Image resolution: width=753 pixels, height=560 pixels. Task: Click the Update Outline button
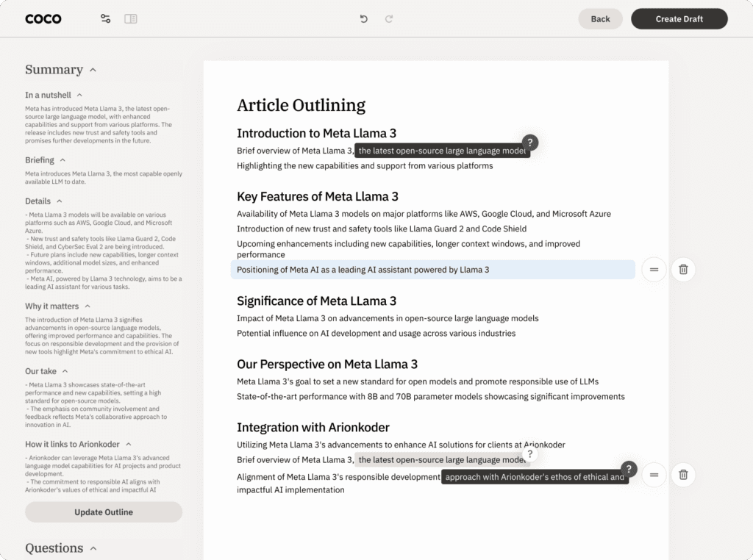pyautogui.click(x=104, y=512)
